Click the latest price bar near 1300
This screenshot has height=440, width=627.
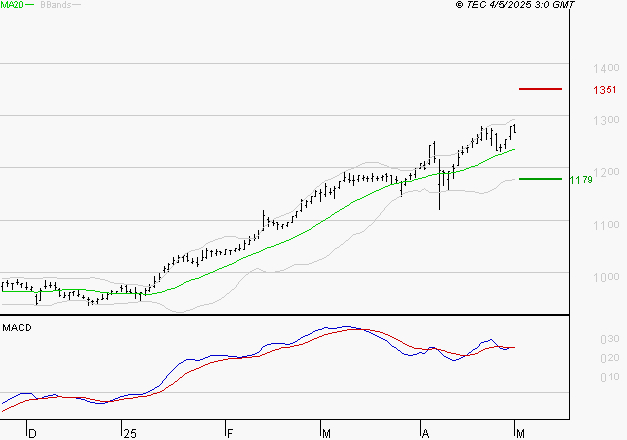[513, 129]
